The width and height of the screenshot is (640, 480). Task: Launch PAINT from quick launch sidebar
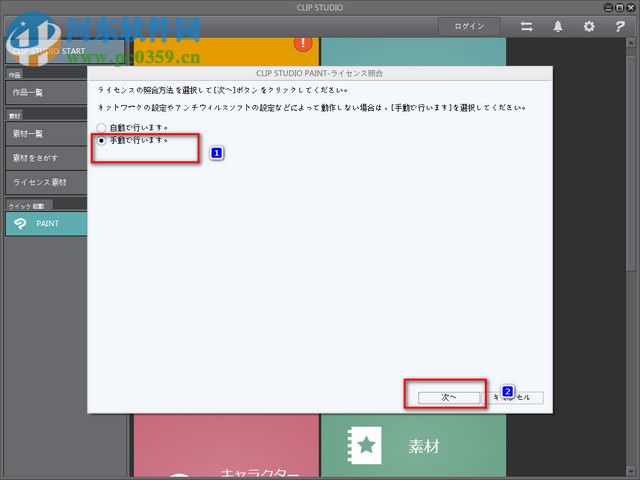click(x=47, y=223)
